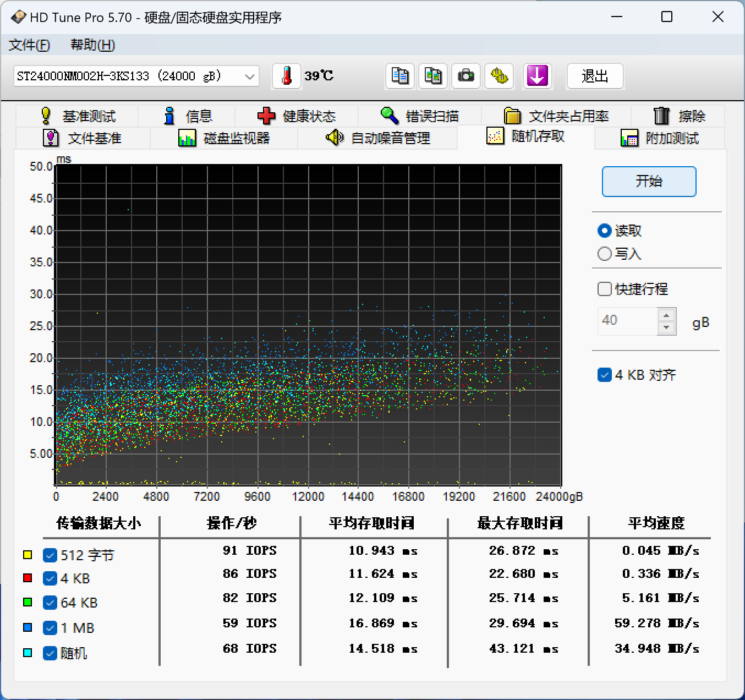Open the 自动噪音管理 tab
This screenshot has width=745, height=700.
(x=377, y=138)
